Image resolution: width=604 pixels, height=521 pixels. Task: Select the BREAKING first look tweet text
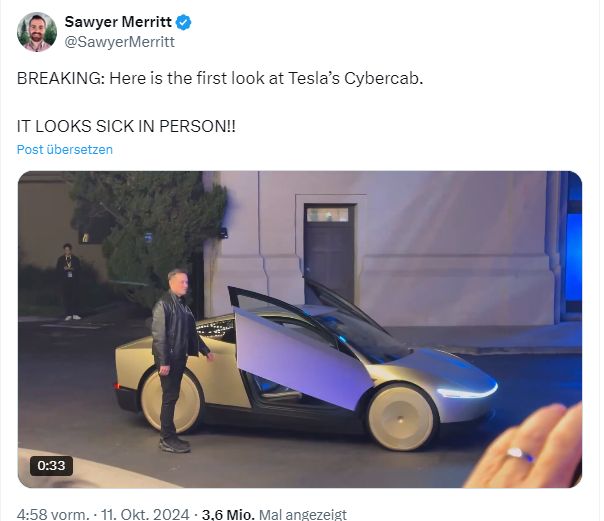[220, 78]
